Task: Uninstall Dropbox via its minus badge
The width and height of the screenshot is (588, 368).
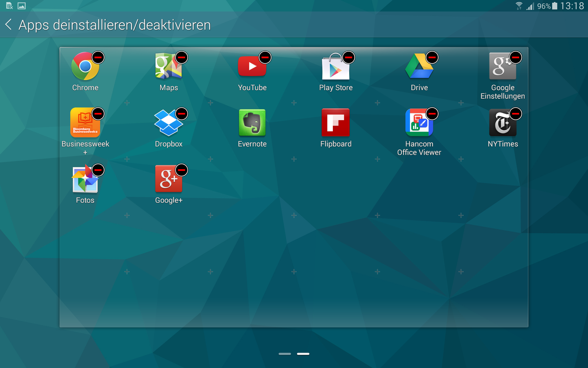Action: [182, 114]
